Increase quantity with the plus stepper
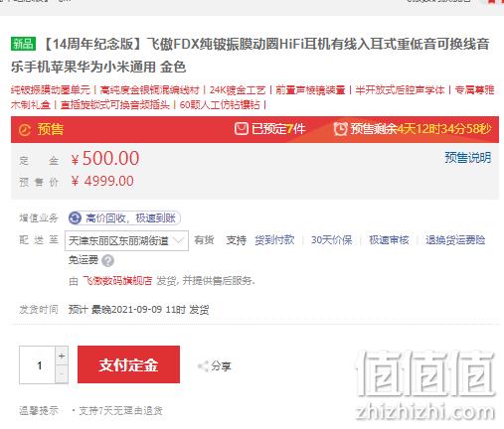504x429 pixels. tap(62, 356)
